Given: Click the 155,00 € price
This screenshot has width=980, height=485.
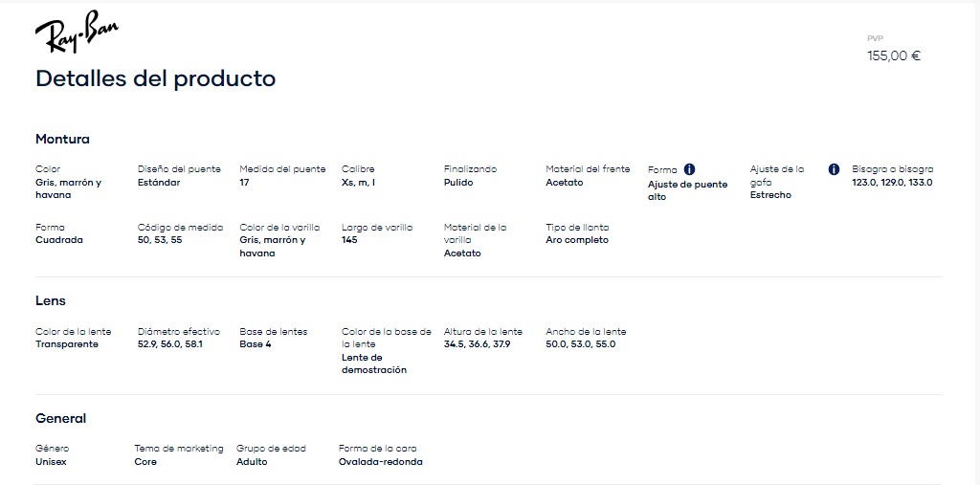Looking at the screenshot, I should pos(894,55).
